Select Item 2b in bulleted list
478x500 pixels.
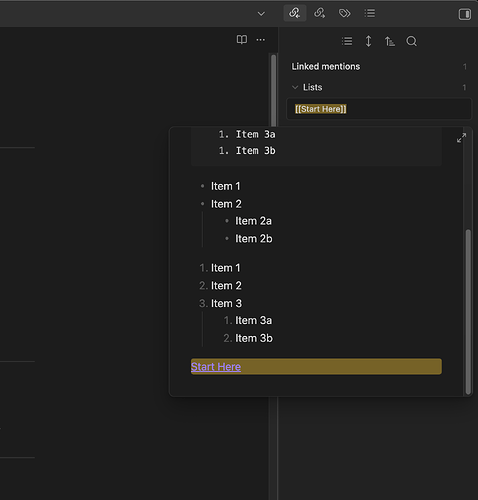coord(254,239)
